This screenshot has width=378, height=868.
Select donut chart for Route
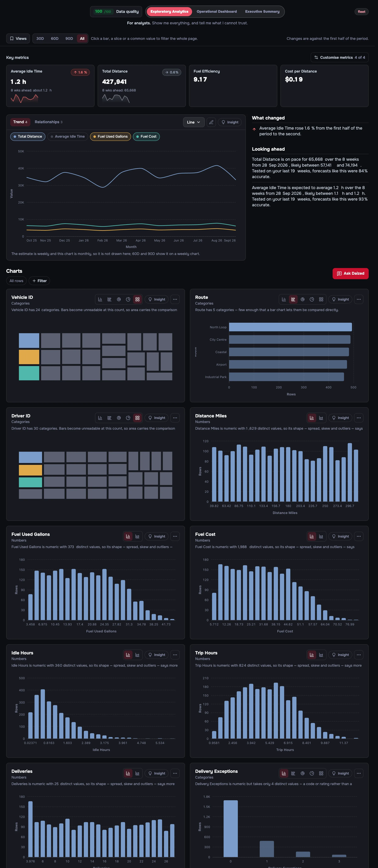[x=303, y=299]
